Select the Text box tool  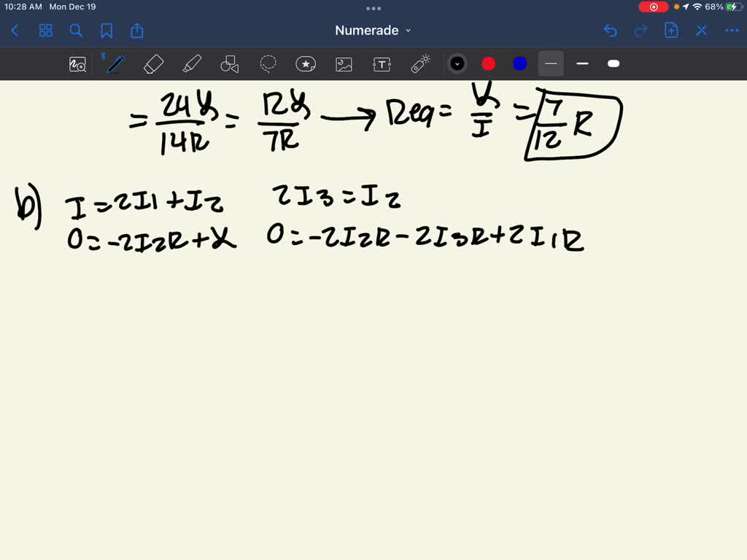(x=382, y=64)
